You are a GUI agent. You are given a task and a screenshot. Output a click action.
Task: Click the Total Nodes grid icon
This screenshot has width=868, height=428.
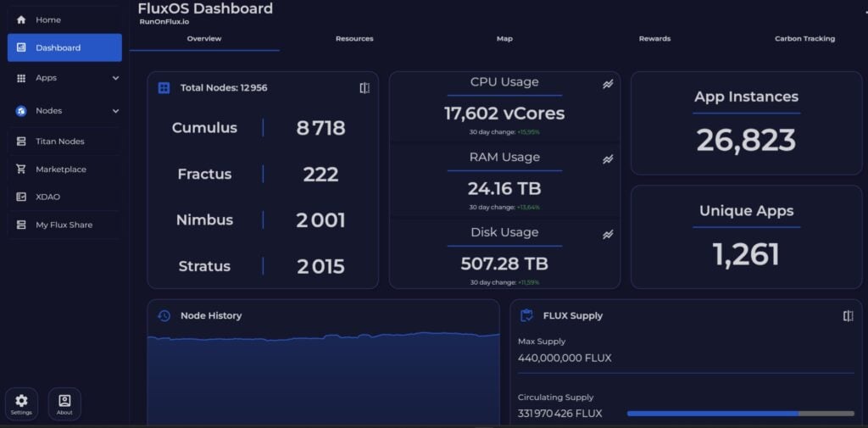(164, 88)
